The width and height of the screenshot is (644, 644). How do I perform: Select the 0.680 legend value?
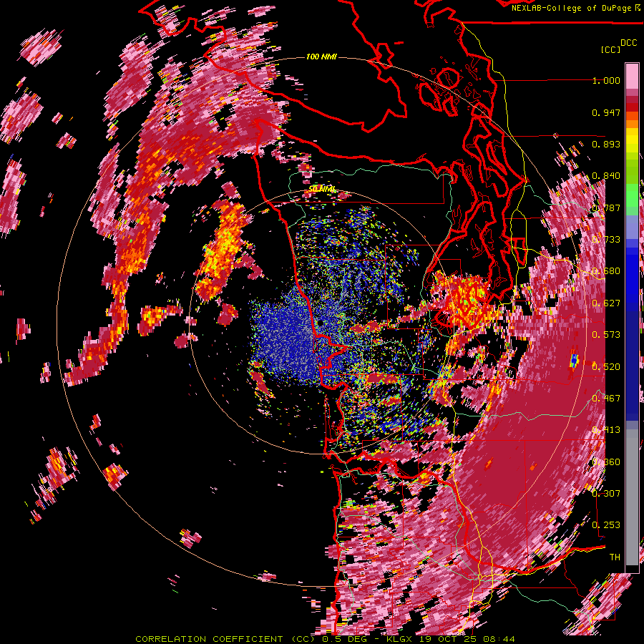[606, 271]
